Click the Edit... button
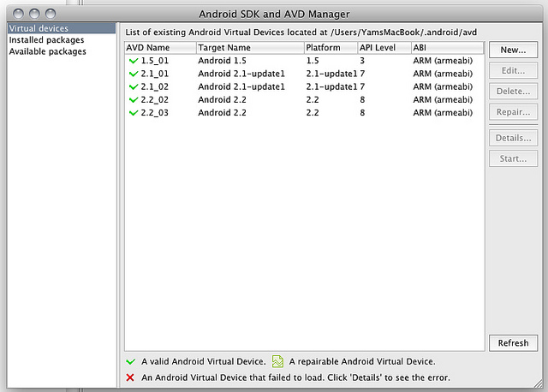The image size is (548, 392). coord(513,70)
